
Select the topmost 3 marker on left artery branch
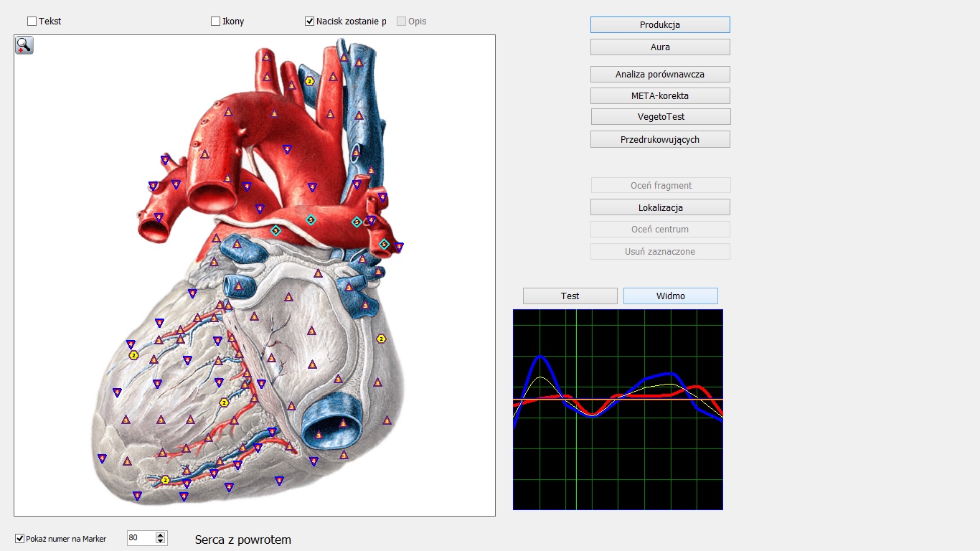[265, 57]
